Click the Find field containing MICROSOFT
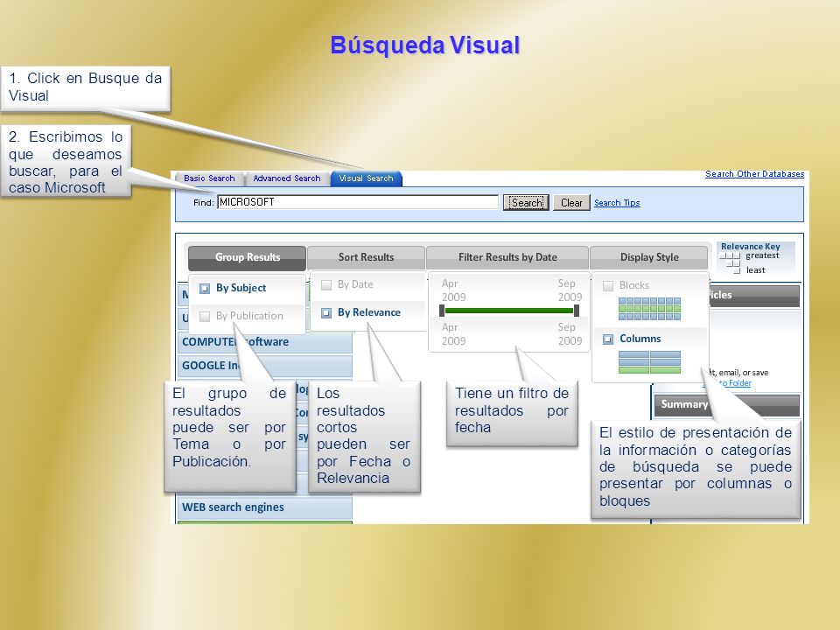The width and height of the screenshot is (840, 630). (x=358, y=202)
